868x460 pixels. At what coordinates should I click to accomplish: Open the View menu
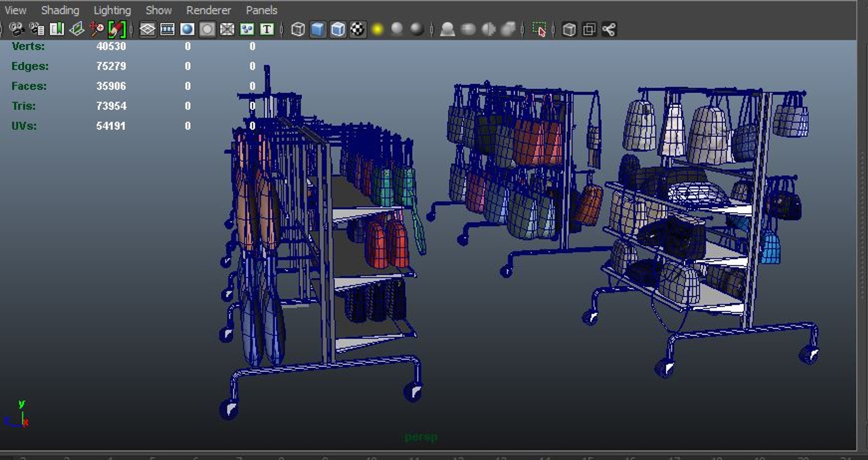pyautogui.click(x=15, y=10)
